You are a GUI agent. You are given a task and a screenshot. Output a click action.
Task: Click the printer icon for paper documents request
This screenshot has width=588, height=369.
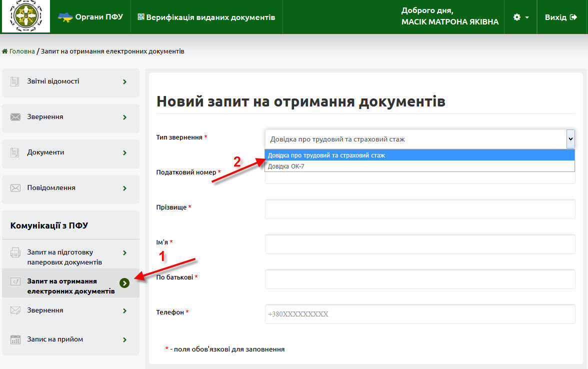(15, 252)
